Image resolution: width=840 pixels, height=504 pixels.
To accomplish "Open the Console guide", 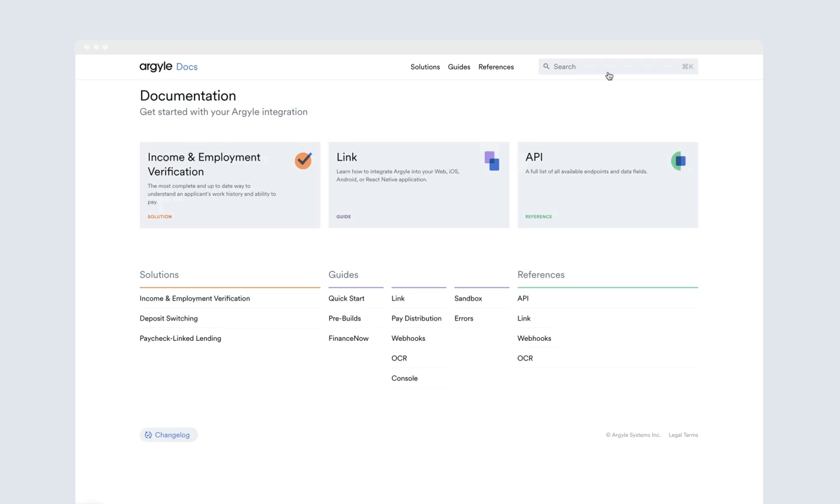I will 404,378.
